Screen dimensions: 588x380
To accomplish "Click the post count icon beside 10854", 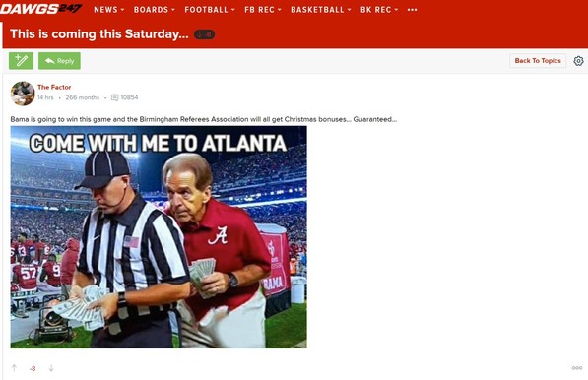I will click(115, 97).
